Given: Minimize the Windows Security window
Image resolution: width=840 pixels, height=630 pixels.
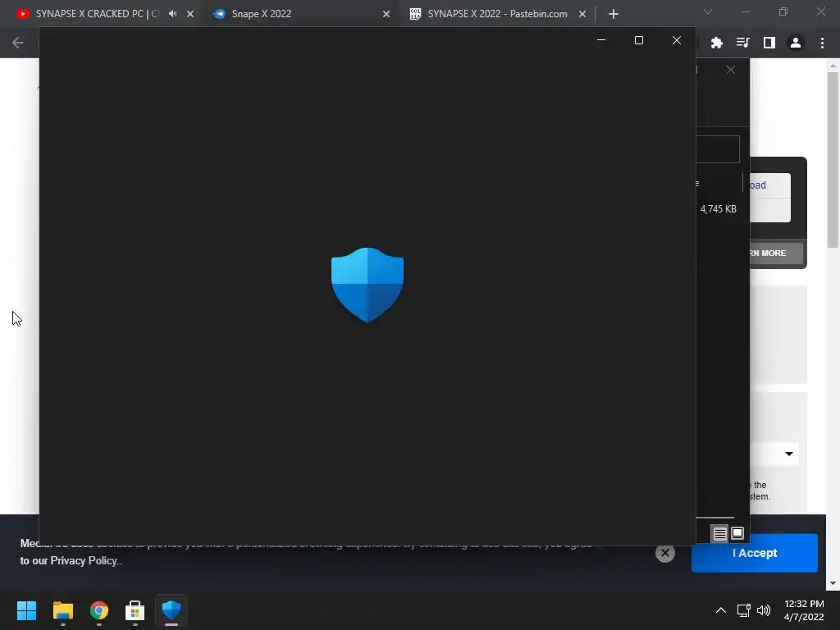Looking at the screenshot, I should click(x=601, y=40).
